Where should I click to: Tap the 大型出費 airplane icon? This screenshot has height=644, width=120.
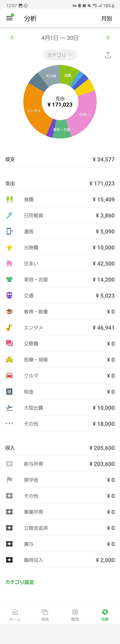coord(9,408)
